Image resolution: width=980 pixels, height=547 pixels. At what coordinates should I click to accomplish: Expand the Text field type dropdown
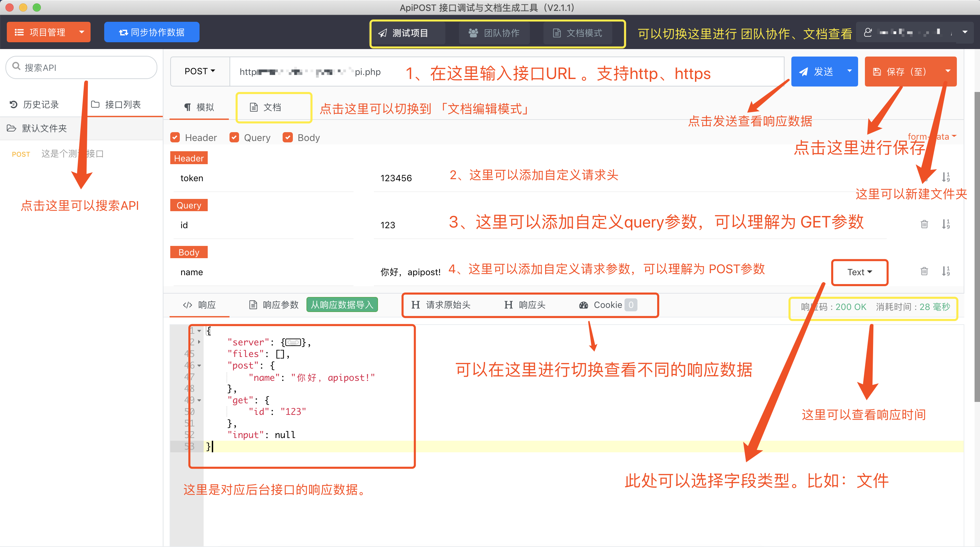point(859,272)
